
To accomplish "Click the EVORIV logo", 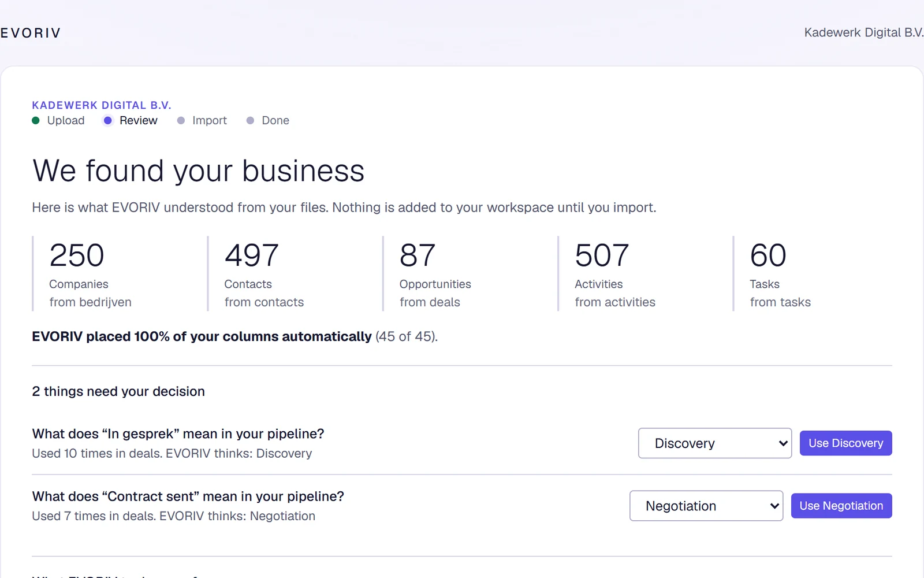I will tap(30, 33).
